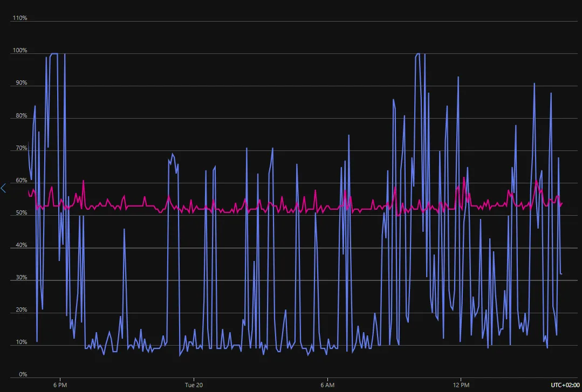Click the 90% axis label
Viewport: 582px width, 392px height.
click(x=20, y=82)
